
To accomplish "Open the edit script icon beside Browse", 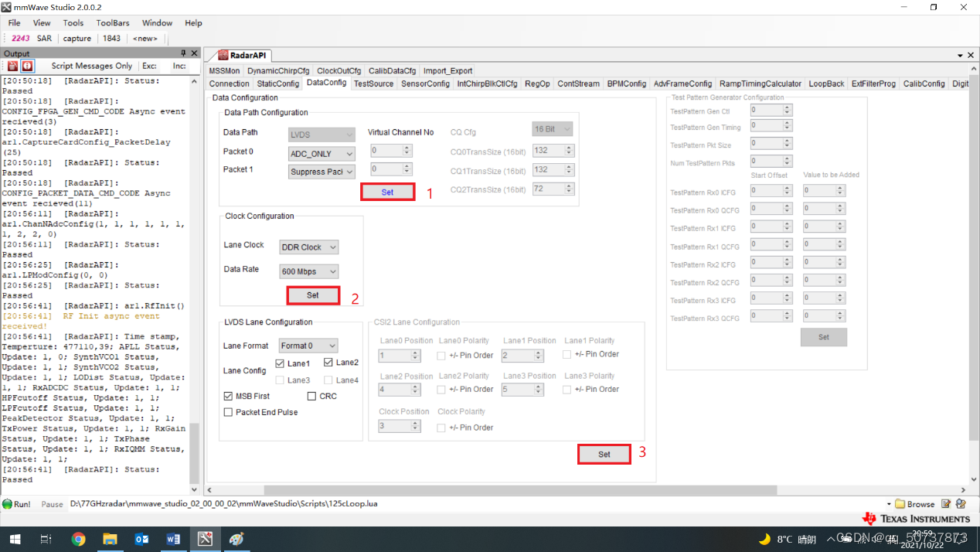I will tap(946, 504).
